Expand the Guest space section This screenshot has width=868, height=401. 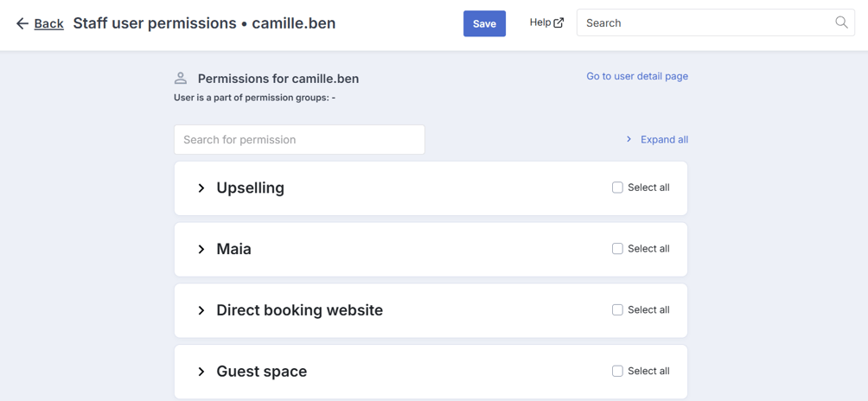pyautogui.click(x=201, y=372)
